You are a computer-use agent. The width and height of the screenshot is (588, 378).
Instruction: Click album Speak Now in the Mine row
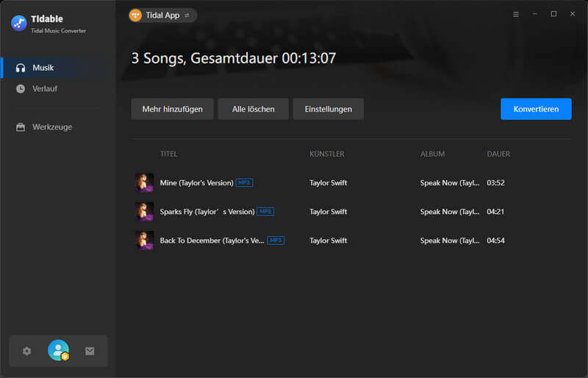click(x=450, y=183)
